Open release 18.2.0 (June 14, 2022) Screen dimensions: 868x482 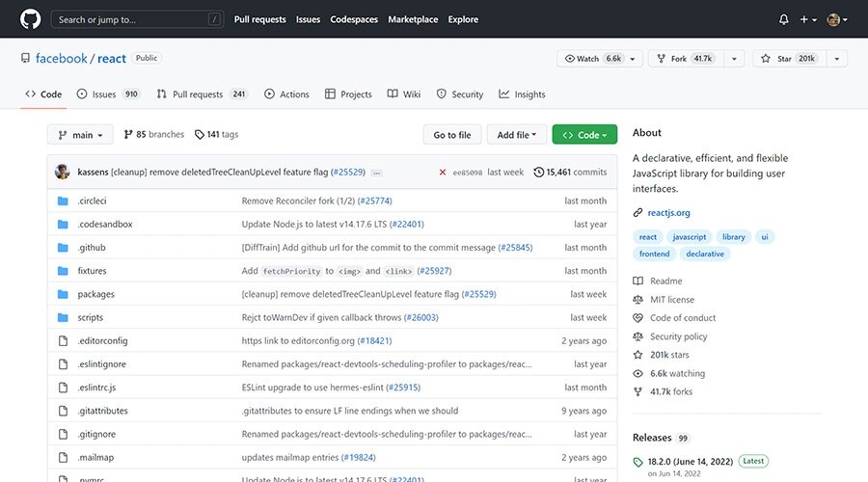tap(691, 462)
